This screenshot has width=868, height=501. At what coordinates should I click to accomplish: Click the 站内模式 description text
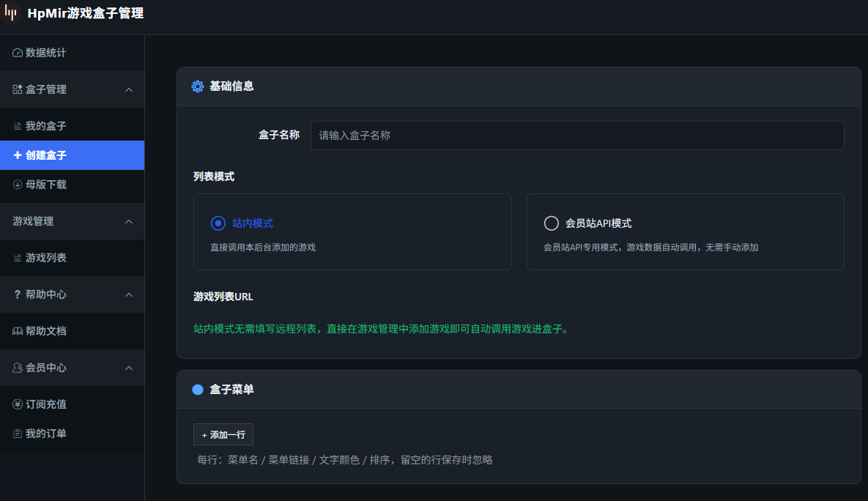(263, 248)
